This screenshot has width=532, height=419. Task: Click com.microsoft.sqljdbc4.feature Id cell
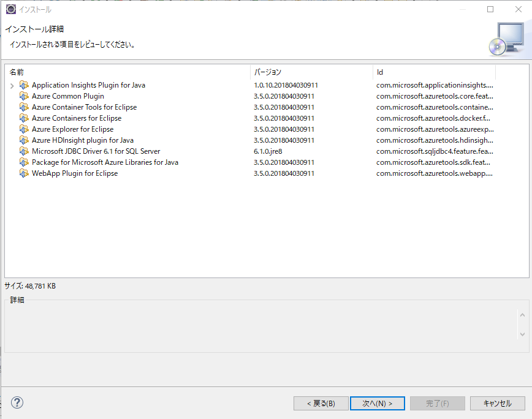(435, 151)
